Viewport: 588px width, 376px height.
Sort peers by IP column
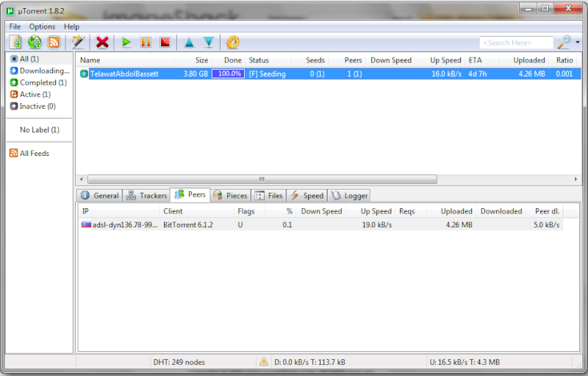118,211
